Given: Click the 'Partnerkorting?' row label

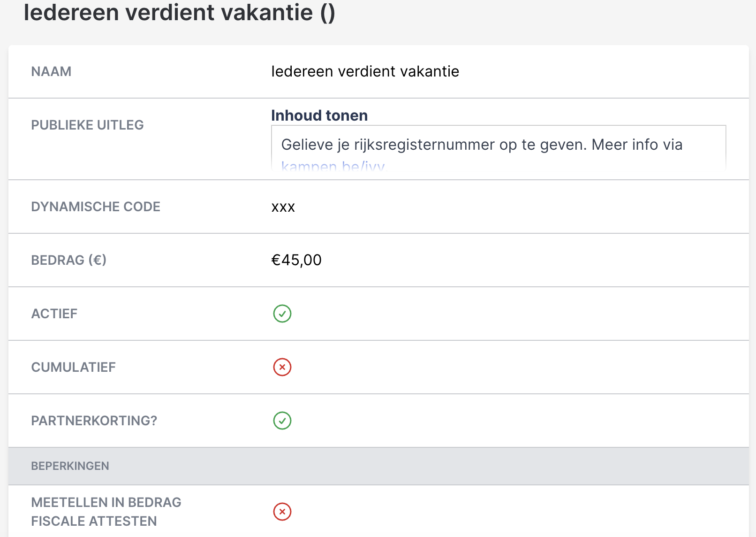Looking at the screenshot, I should pyautogui.click(x=94, y=421).
